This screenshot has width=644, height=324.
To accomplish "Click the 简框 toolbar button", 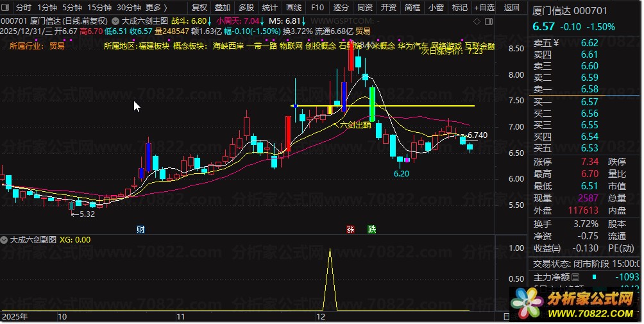I will [x=412, y=8].
